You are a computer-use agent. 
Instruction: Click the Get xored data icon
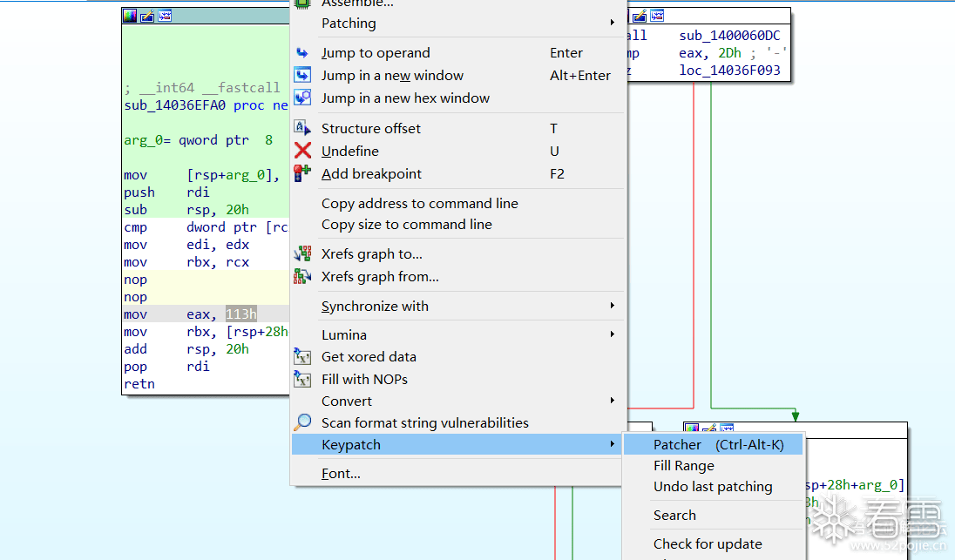[302, 357]
